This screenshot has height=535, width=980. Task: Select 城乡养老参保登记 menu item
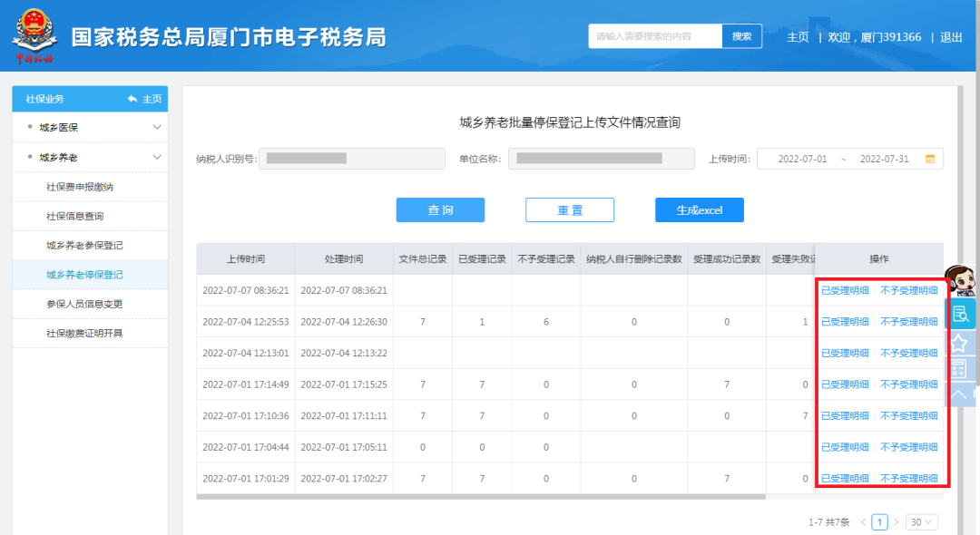click(x=84, y=246)
